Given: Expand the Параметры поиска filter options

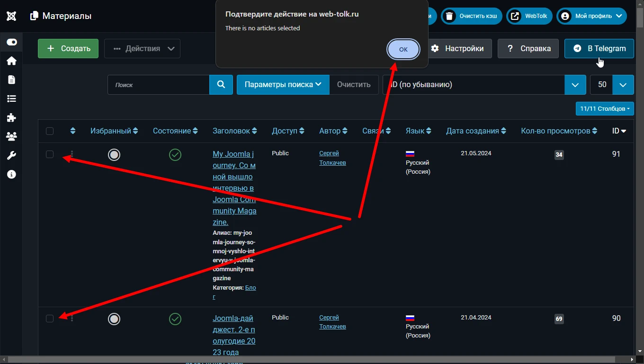Looking at the screenshot, I should (283, 85).
